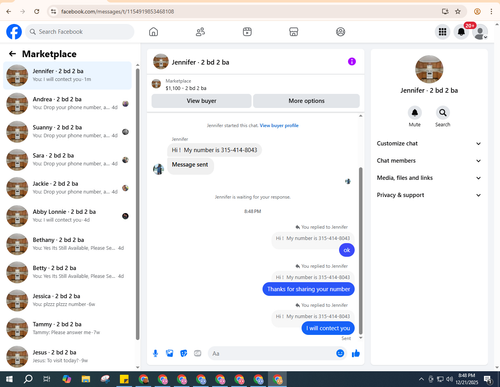Open the Facebook home logo

coord(14,32)
